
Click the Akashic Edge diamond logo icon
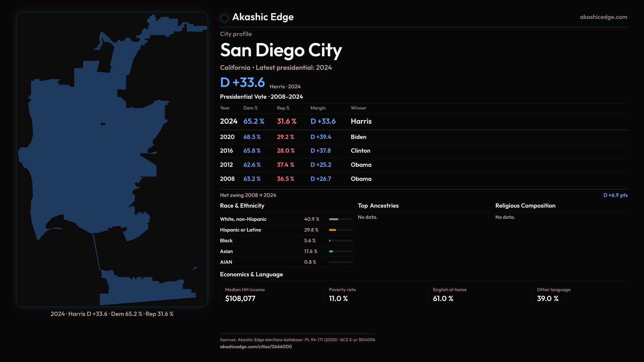[x=224, y=18]
